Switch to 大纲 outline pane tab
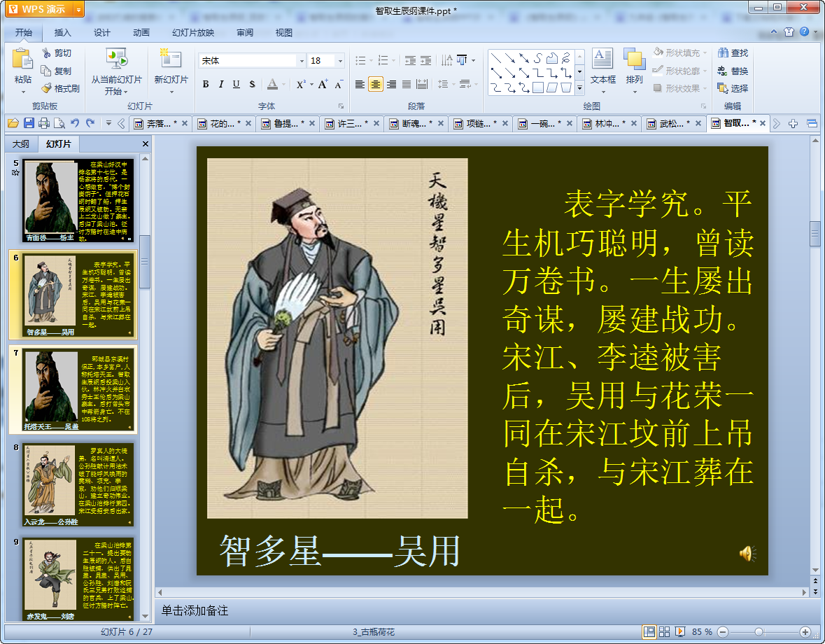 (21, 143)
